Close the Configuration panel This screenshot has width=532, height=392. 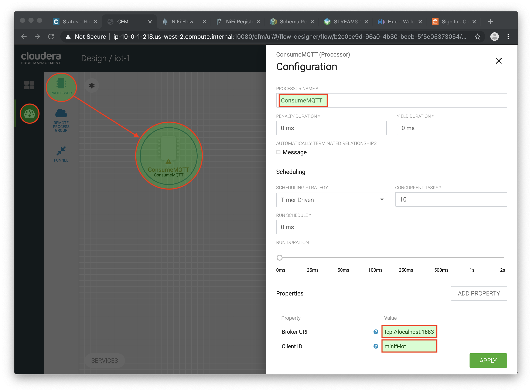(x=499, y=61)
